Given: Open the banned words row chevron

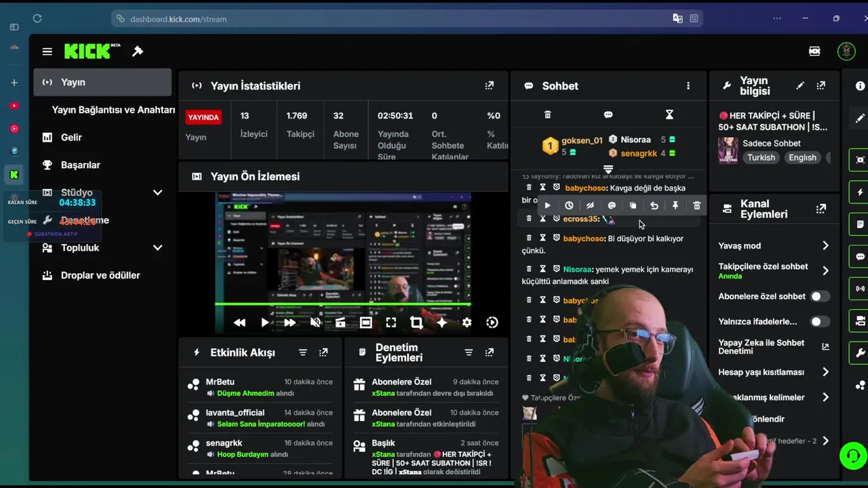Looking at the screenshot, I should point(825,397).
